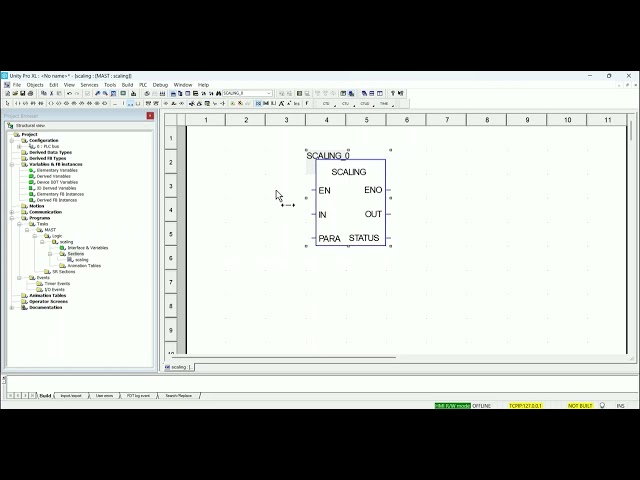Click the question mark Help icon
Viewport: 640px width, 480px height.
pos(393,93)
